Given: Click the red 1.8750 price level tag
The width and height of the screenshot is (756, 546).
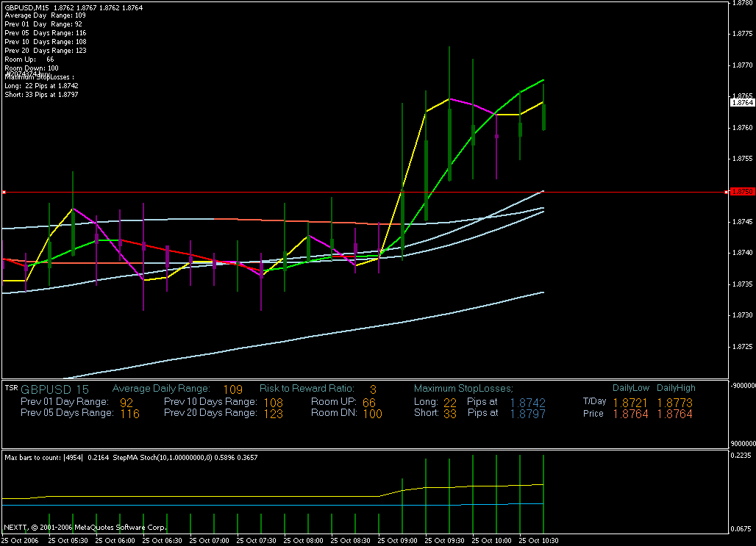Looking at the screenshot, I should click(742, 192).
